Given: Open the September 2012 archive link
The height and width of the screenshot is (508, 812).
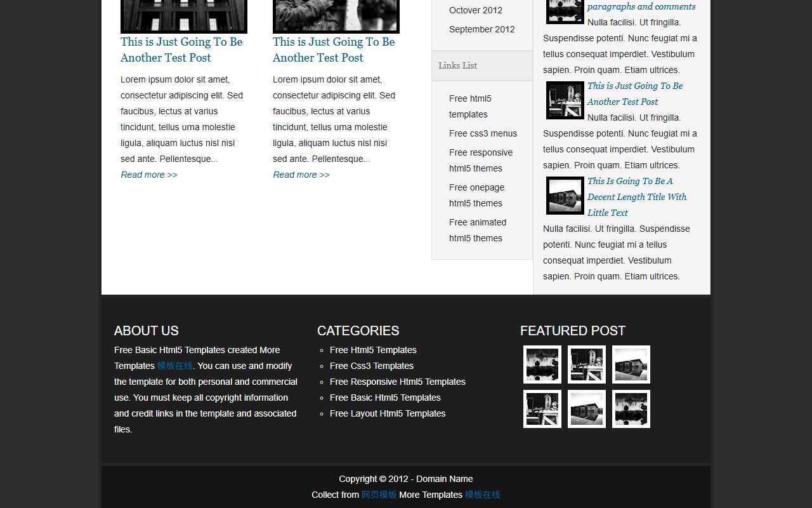Looking at the screenshot, I should tap(482, 29).
